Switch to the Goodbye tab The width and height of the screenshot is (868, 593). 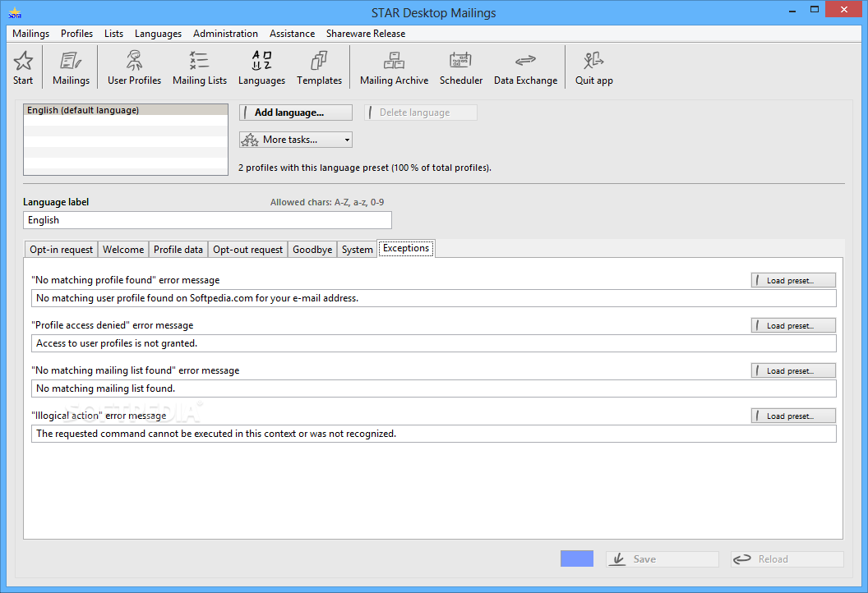[x=312, y=250]
